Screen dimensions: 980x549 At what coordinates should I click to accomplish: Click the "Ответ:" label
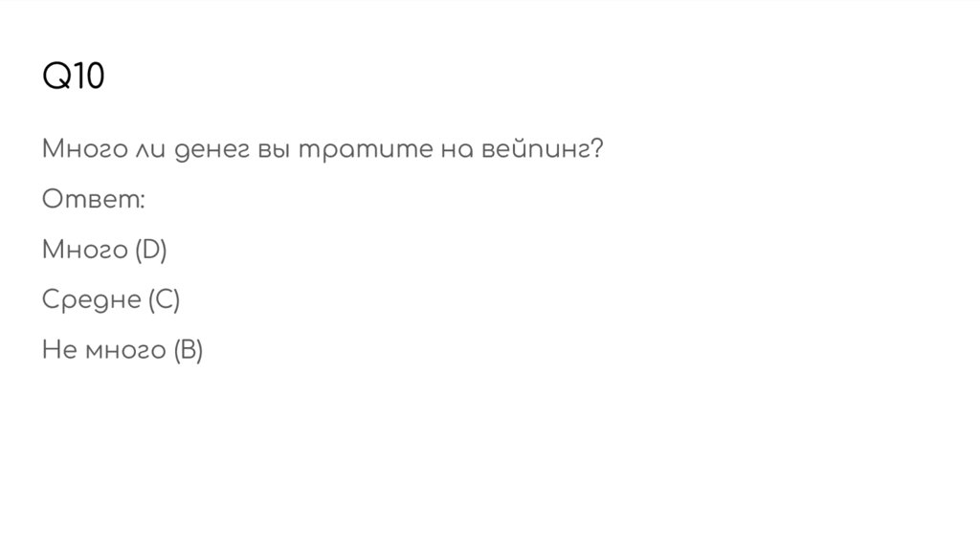94,200
